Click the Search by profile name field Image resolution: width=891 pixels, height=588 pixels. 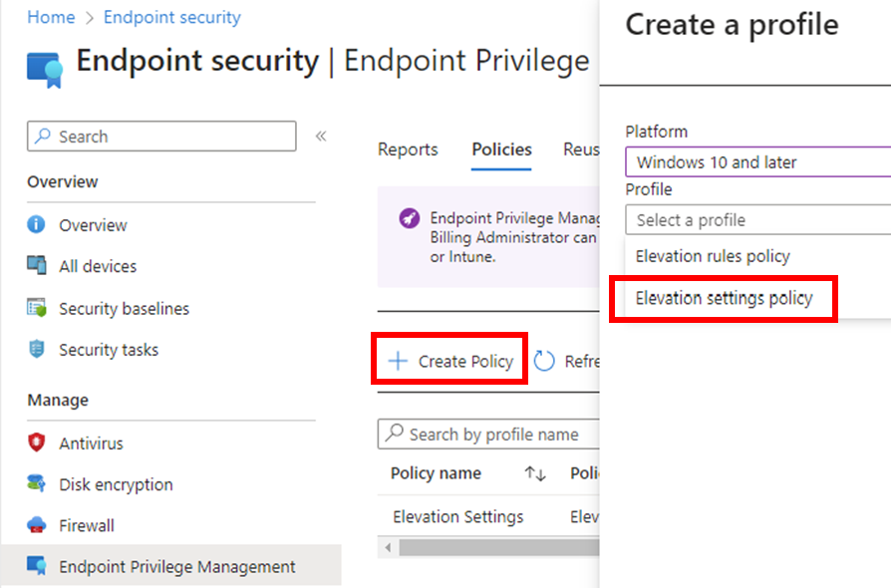click(493, 435)
